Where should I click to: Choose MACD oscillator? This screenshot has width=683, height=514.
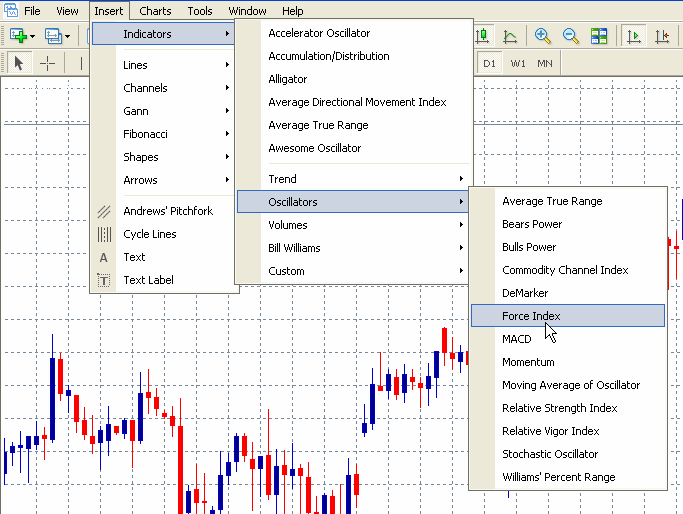click(x=568, y=339)
